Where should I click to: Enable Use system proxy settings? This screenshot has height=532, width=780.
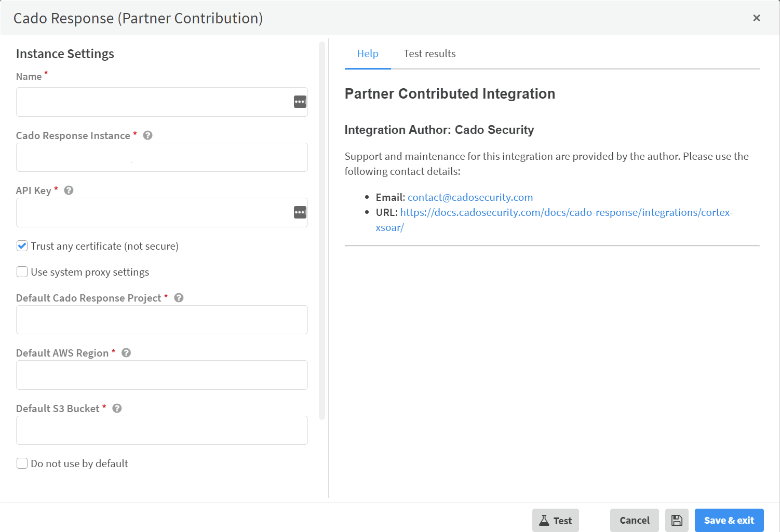pos(22,272)
